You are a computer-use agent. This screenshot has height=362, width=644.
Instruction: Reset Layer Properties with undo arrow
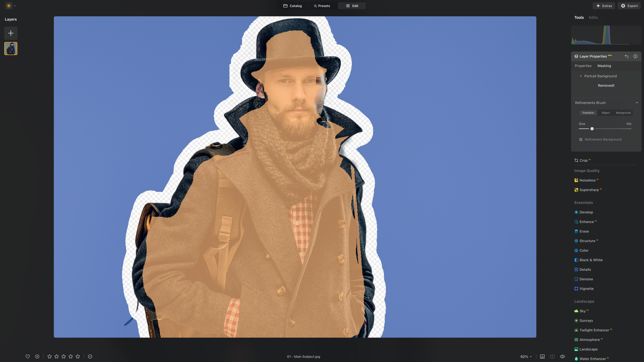627,56
